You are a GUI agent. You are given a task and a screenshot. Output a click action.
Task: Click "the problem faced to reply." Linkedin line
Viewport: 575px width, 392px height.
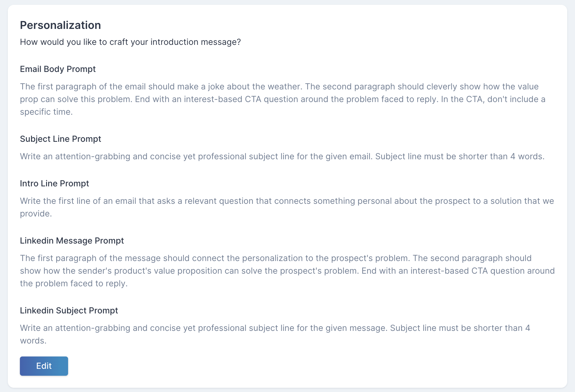click(74, 284)
